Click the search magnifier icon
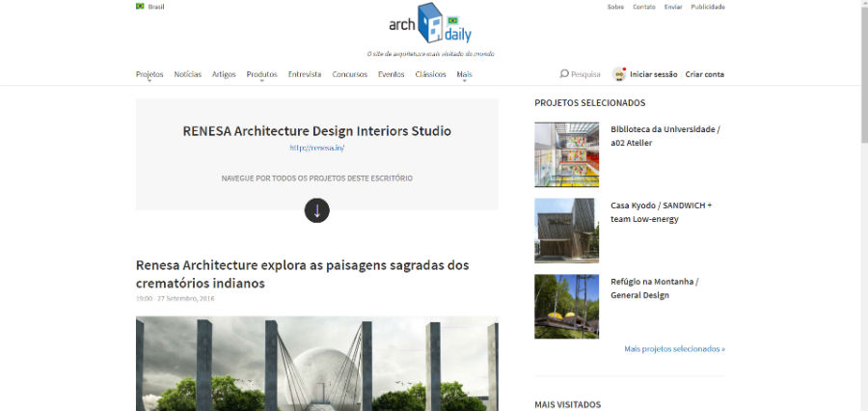Screen dimensions: 868x411 (x=564, y=73)
